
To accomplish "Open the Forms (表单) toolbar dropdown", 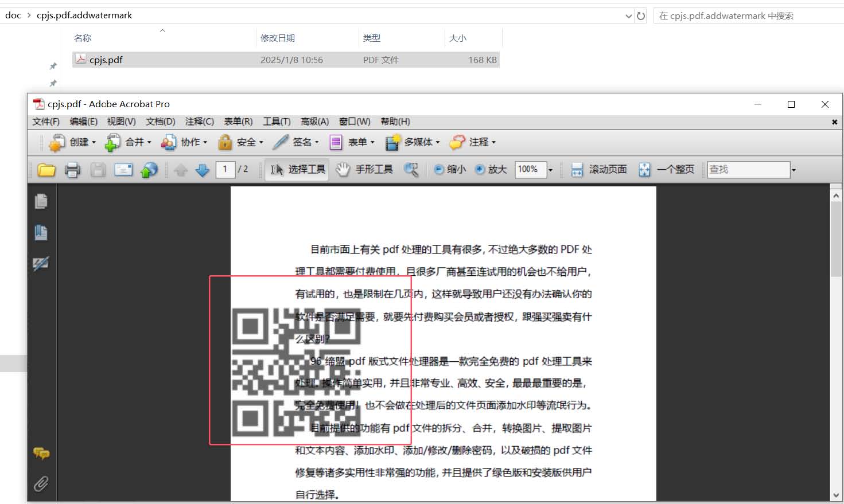I will [352, 142].
